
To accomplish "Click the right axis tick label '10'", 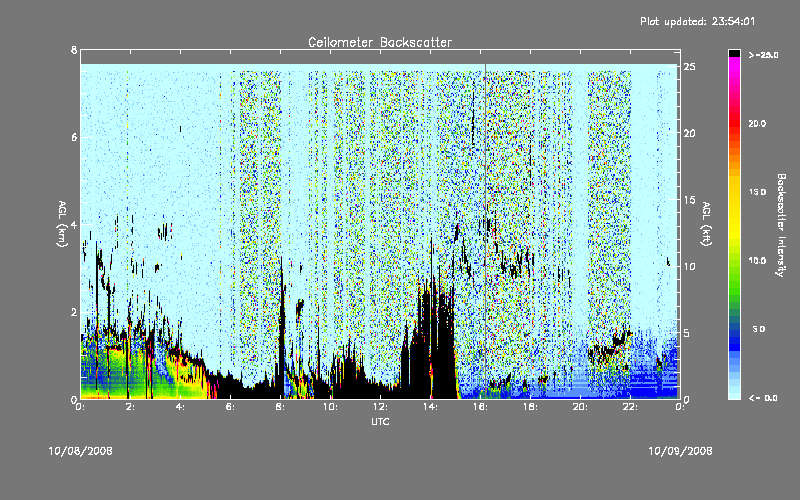I will [690, 266].
